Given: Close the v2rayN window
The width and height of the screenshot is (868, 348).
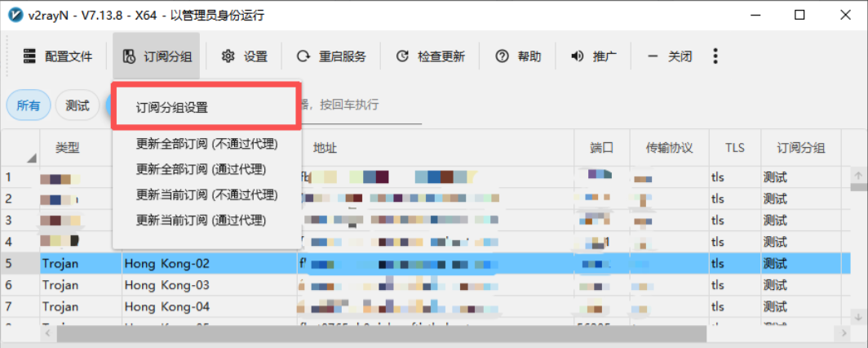Looking at the screenshot, I should 845,15.
